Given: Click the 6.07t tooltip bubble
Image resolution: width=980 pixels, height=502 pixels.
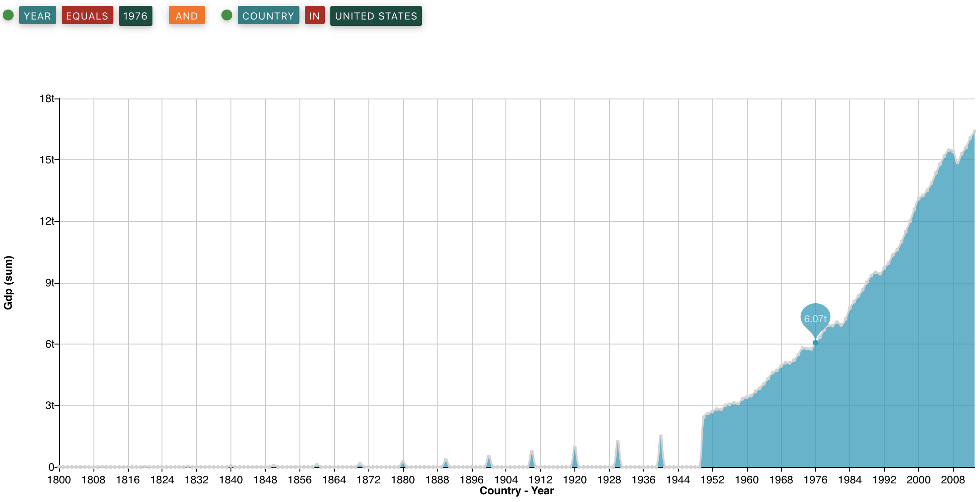Looking at the screenshot, I should (x=815, y=319).
